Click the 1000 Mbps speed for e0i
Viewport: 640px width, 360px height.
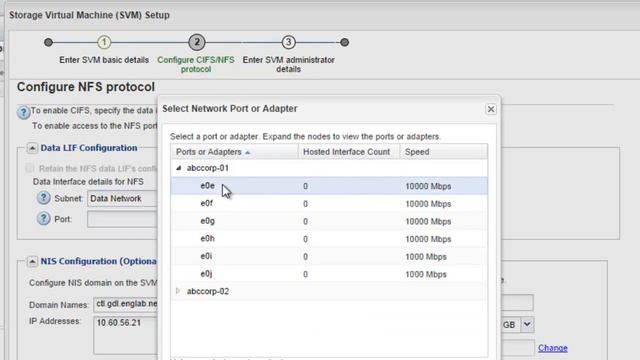426,257
